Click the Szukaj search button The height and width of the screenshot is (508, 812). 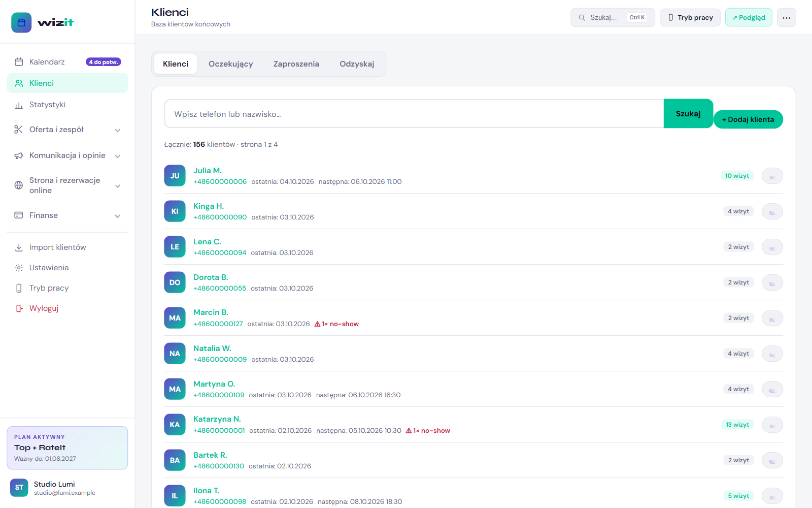click(x=688, y=114)
